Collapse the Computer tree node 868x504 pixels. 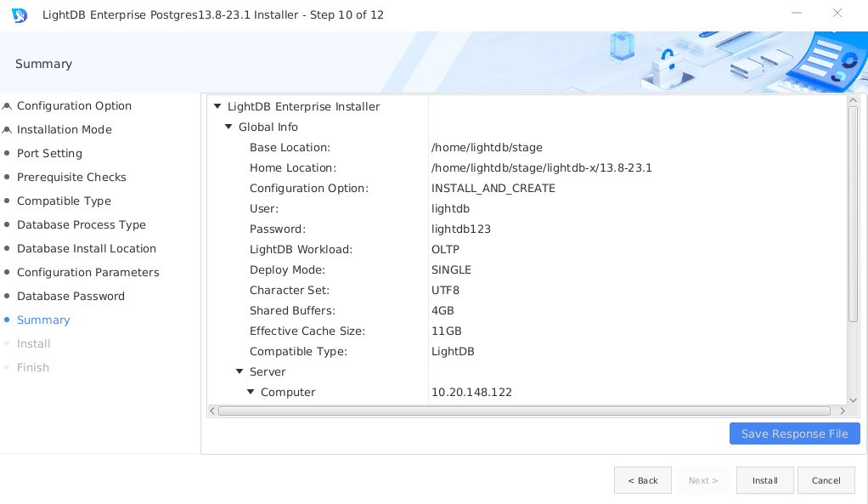(251, 392)
